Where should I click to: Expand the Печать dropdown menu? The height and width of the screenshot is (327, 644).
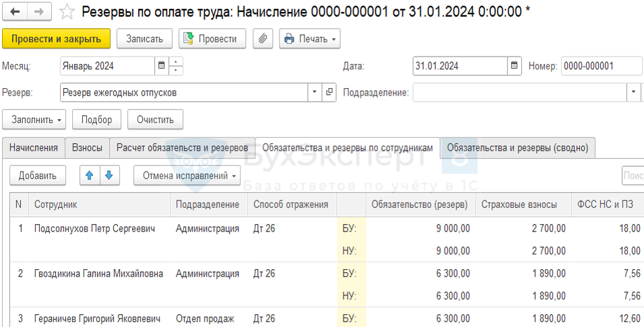pos(310,39)
